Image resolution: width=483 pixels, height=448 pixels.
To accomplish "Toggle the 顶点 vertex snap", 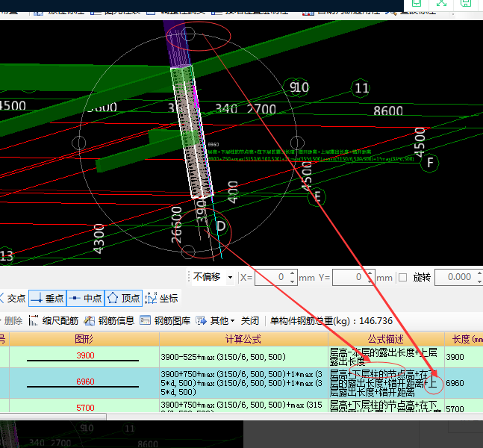I will click(123, 298).
